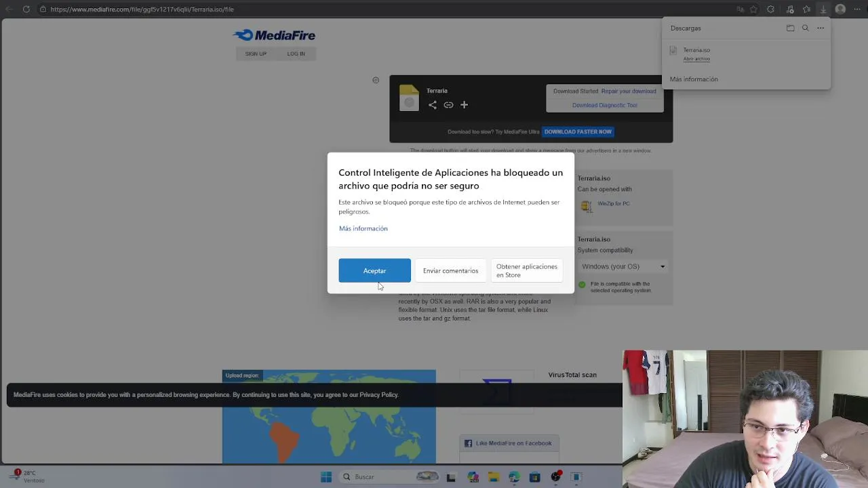The height and width of the screenshot is (488, 868).
Task: Click the media control music icon
Action: pos(790,9)
